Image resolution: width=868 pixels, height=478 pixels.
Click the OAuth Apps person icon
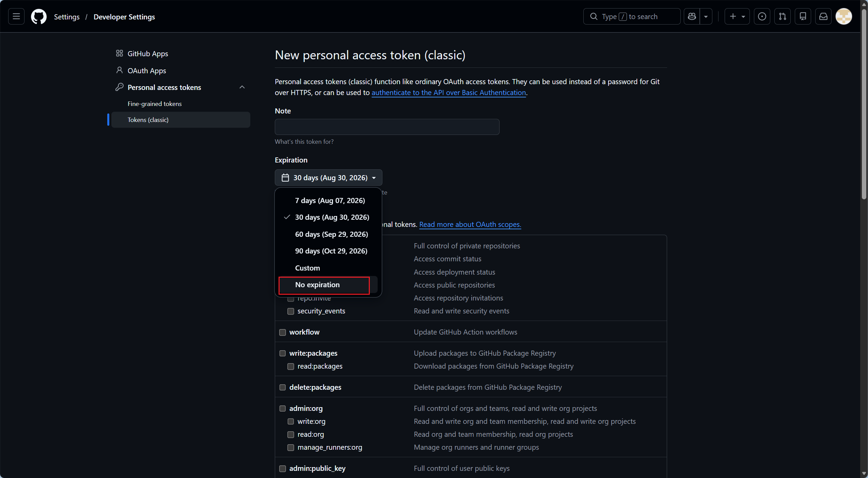[x=119, y=70]
